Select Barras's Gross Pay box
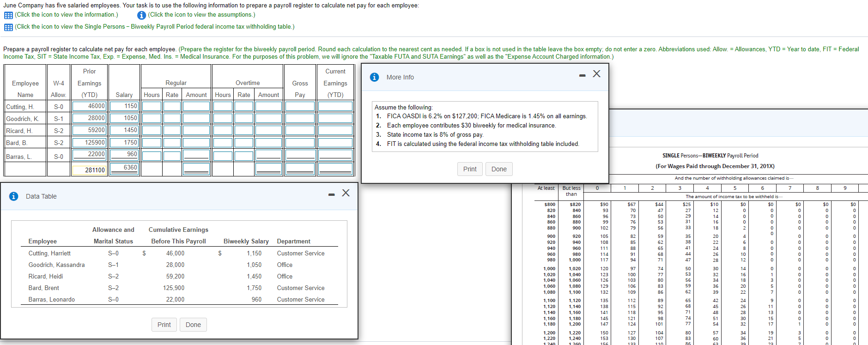 (300, 155)
